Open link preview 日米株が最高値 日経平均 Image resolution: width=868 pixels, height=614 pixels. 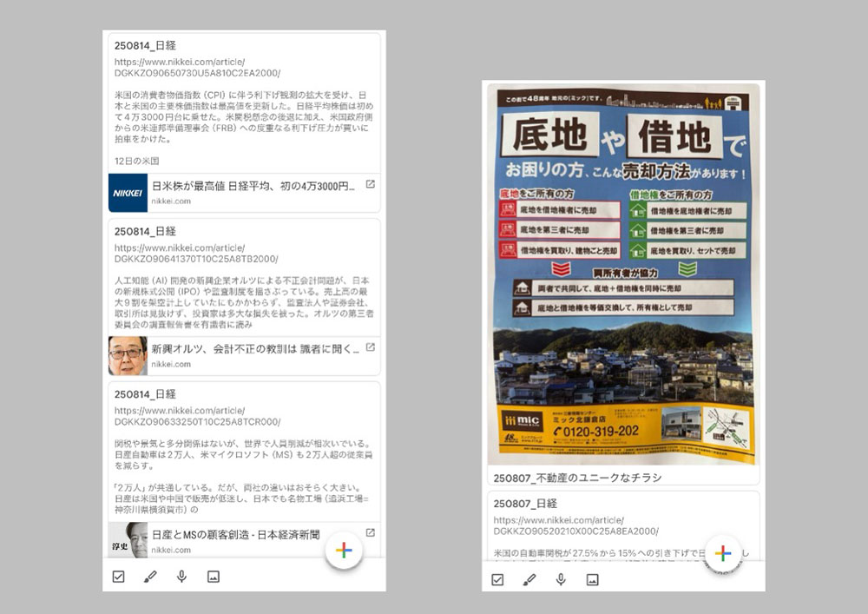point(244,193)
